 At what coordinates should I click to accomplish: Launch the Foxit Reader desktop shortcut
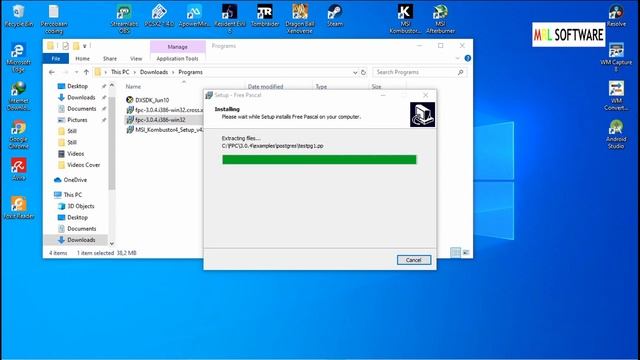pos(18,207)
